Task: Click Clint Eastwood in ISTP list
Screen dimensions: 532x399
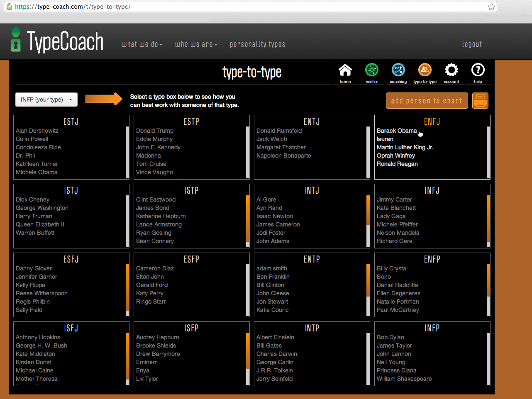Action: (156, 199)
